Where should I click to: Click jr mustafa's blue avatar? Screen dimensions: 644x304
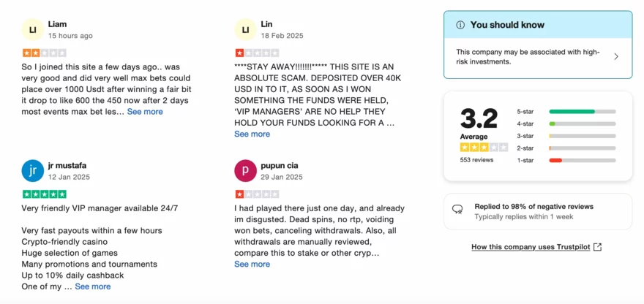(x=33, y=171)
